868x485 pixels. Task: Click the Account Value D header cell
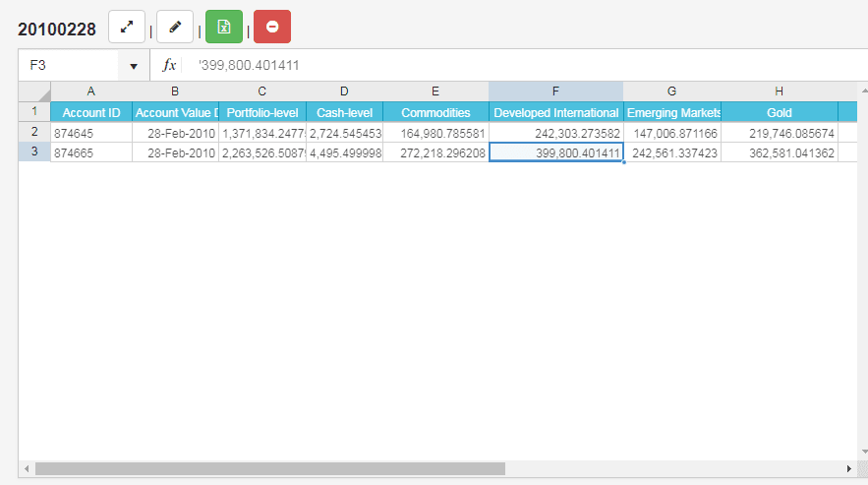tap(175, 112)
